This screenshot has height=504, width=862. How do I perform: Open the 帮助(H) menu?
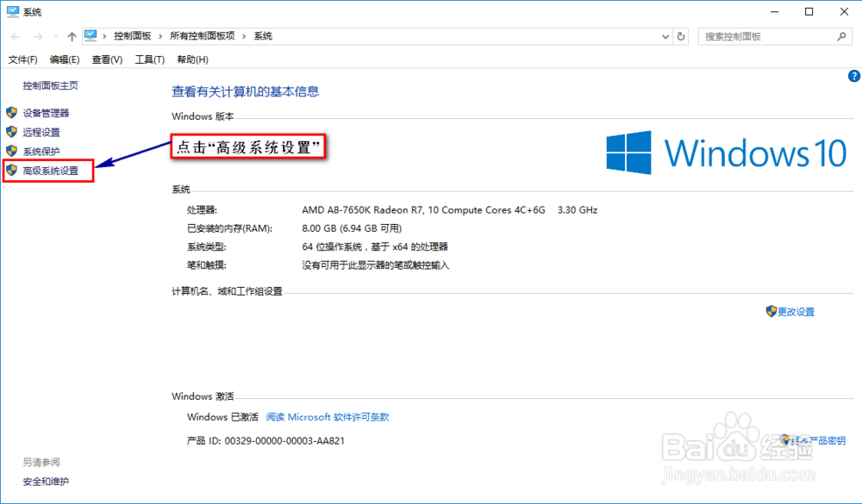(192, 59)
